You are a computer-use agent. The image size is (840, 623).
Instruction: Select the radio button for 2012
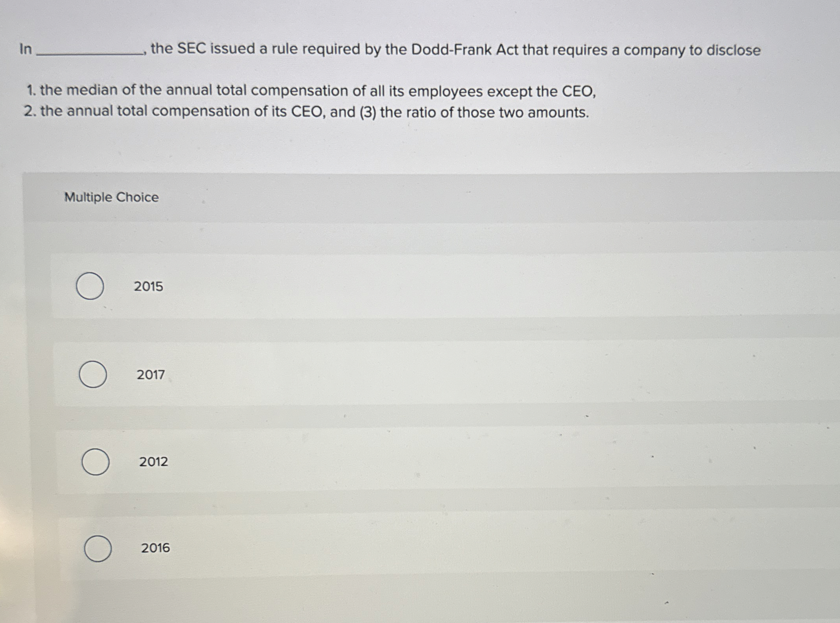[96, 462]
